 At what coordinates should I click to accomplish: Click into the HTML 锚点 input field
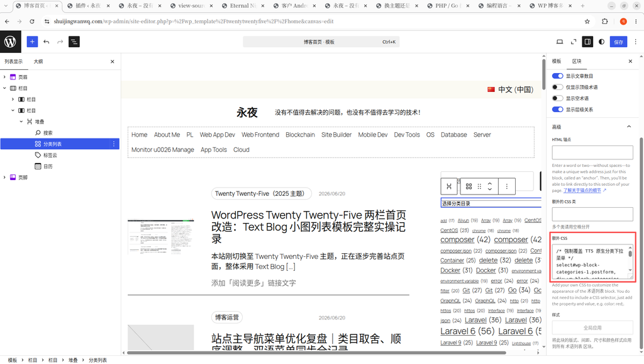pyautogui.click(x=592, y=152)
